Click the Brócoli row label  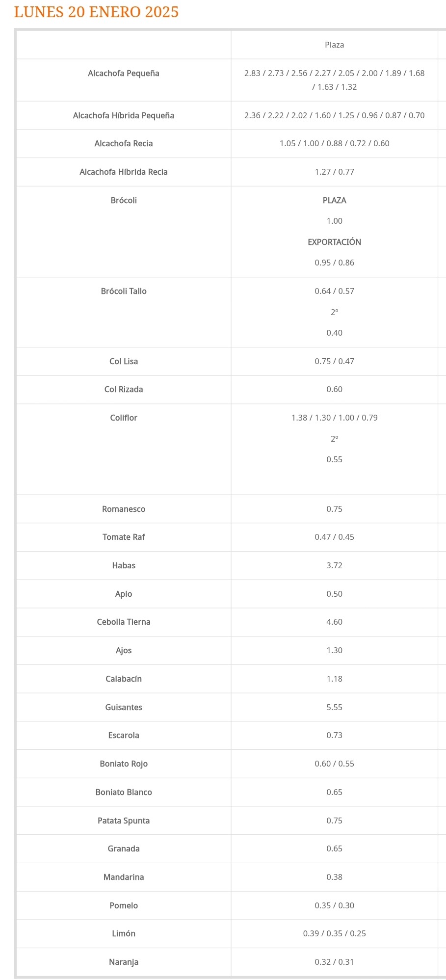pyautogui.click(x=124, y=200)
